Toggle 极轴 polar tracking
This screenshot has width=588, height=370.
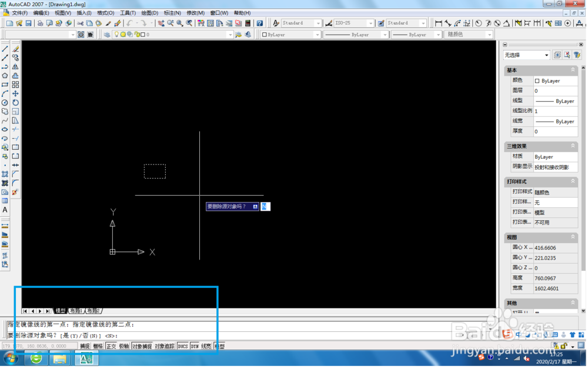(x=124, y=347)
